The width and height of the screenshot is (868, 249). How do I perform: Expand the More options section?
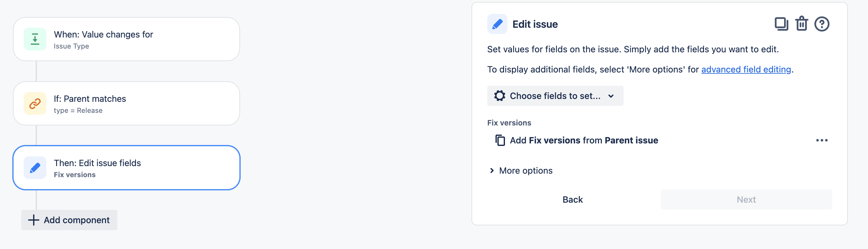pyautogui.click(x=521, y=171)
